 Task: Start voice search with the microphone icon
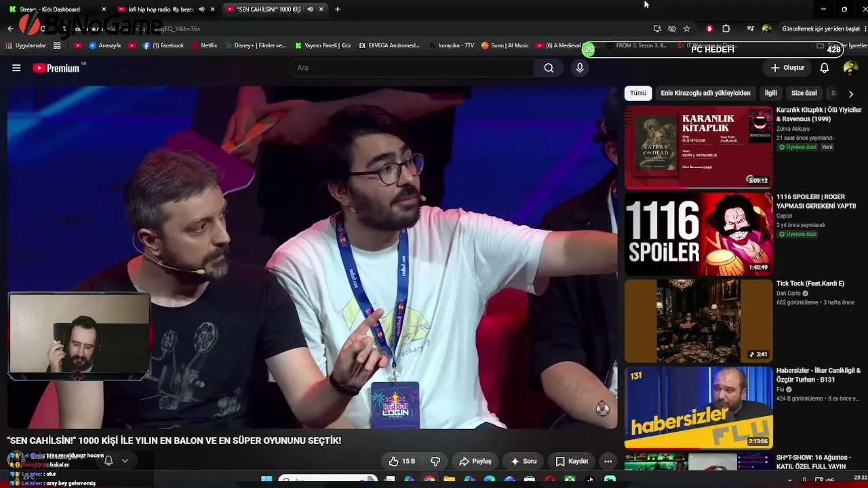point(580,68)
